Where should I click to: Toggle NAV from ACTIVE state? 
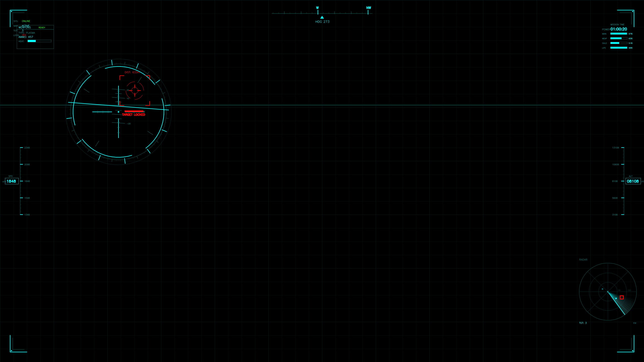pos(26,26)
